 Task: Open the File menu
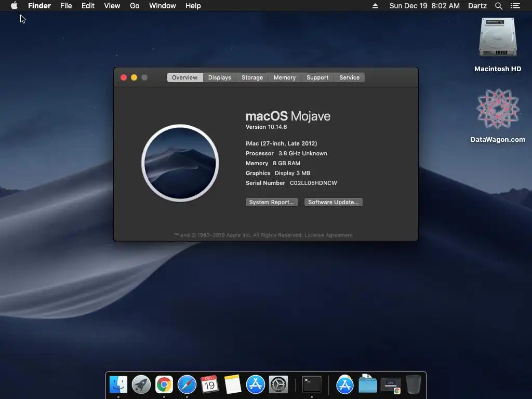point(66,6)
